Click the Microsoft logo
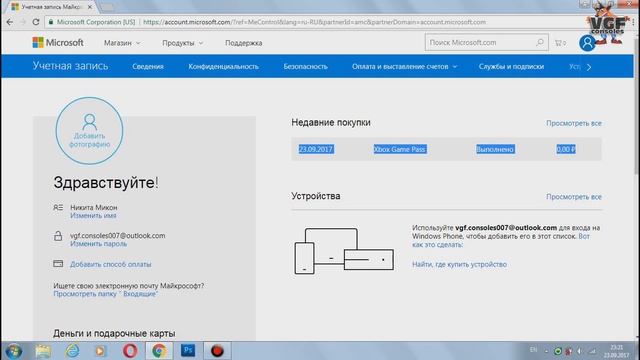The height and width of the screenshot is (360, 640). point(58,42)
